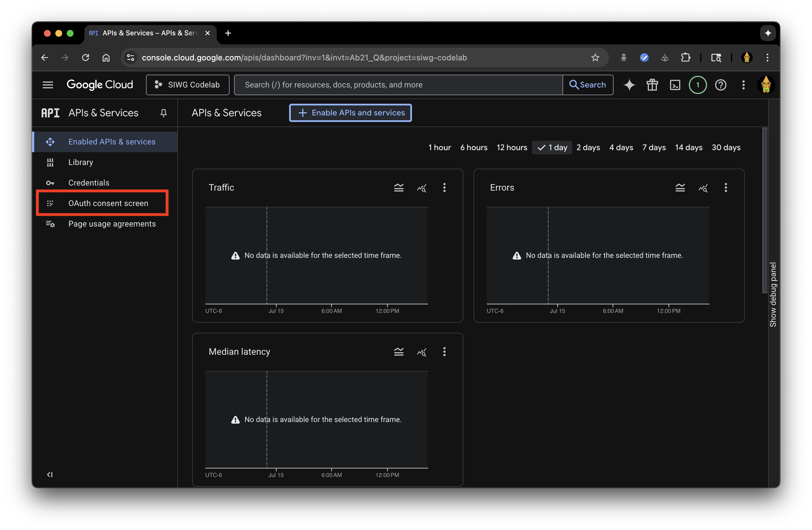
Task: Select the 7 days time range
Action: 654,147
